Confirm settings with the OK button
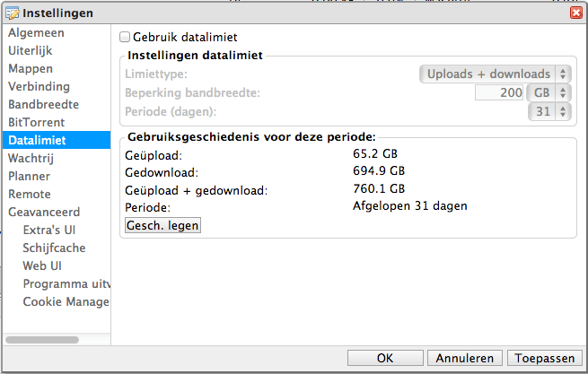Image resolution: width=588 pixels, height=374 pixels. (x=385, y=358)
